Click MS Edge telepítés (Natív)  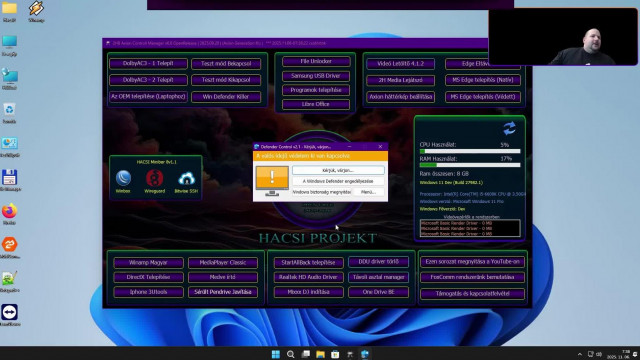coord(483,80)
